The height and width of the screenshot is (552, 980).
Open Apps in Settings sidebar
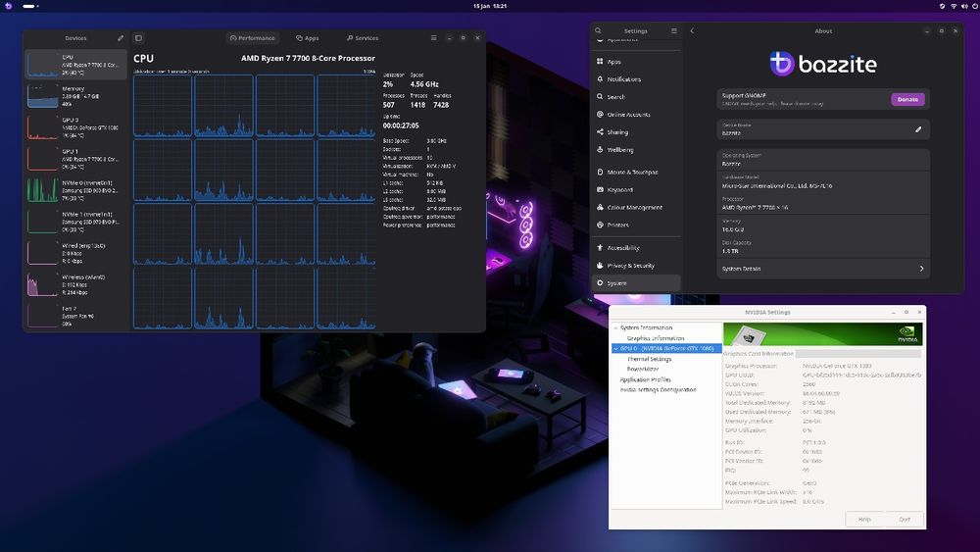click(636, 62)
